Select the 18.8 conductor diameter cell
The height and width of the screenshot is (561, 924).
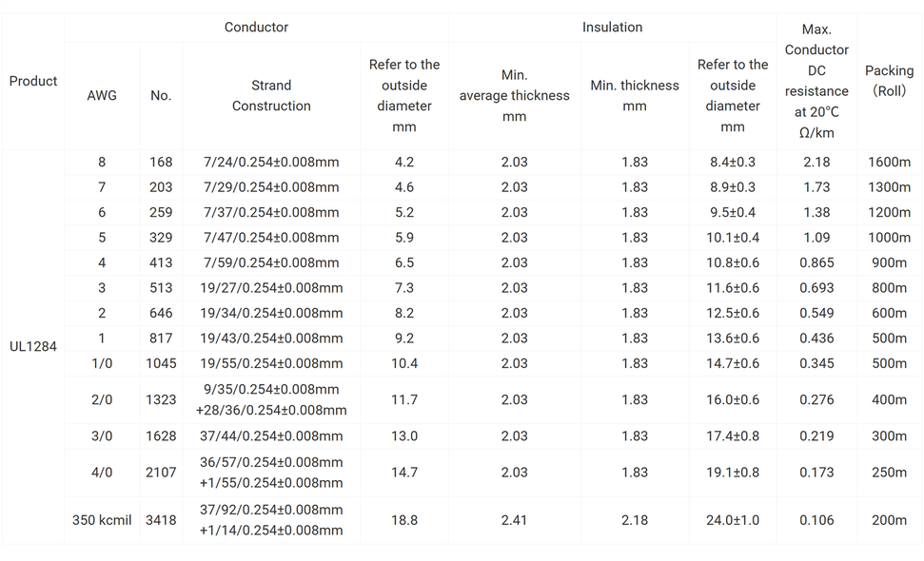coord(404,520)
